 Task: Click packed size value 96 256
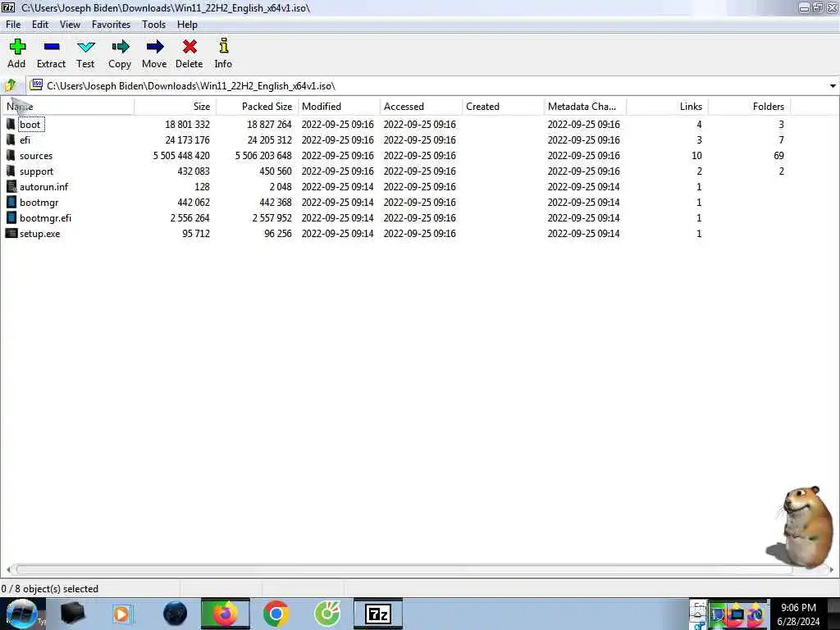(x=277, y=234)
